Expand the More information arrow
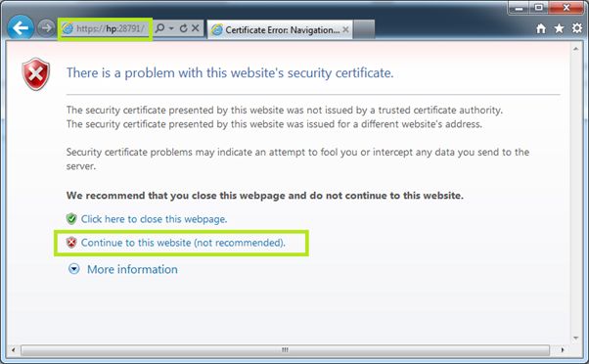This screenshot has width=589, height=364. (74, 269)
